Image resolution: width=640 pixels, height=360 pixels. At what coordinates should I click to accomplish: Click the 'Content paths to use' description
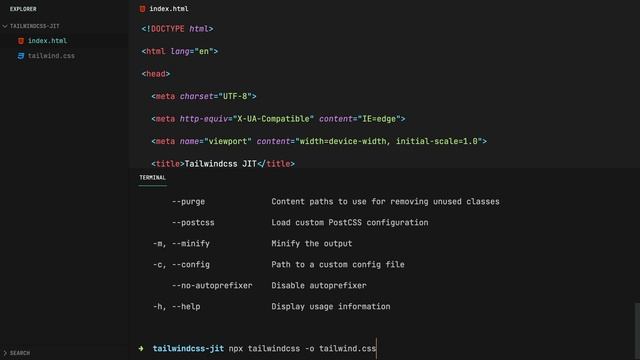point(385,202)
